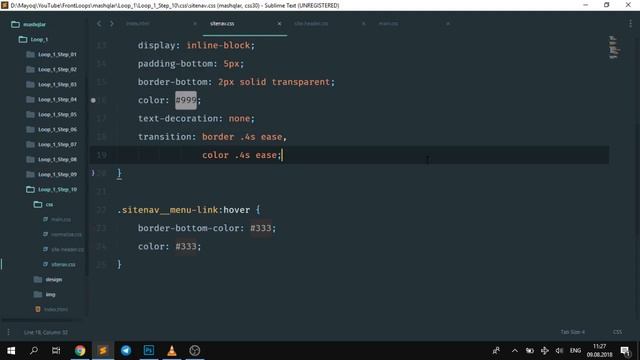
Task: Open site-header.css in the sidebar
Action: click(x=63, y=249)
